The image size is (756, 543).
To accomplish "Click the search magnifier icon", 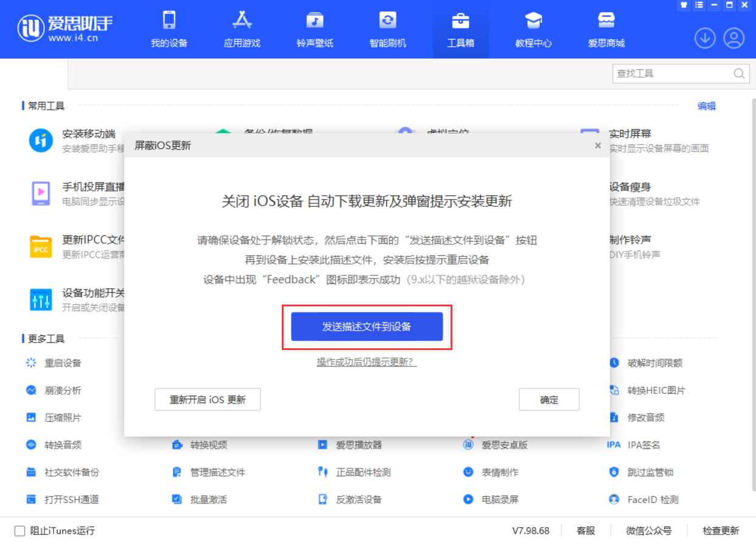I will click(x=739, y=74).
